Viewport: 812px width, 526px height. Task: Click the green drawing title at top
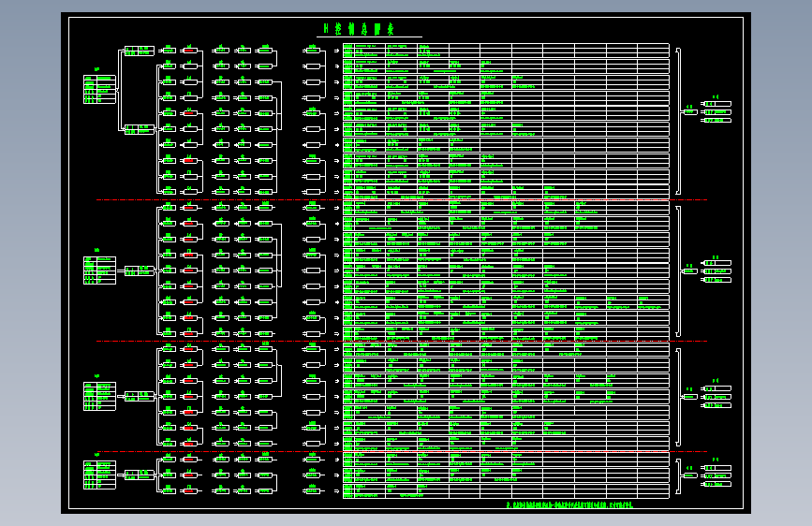tap(359, 29)
